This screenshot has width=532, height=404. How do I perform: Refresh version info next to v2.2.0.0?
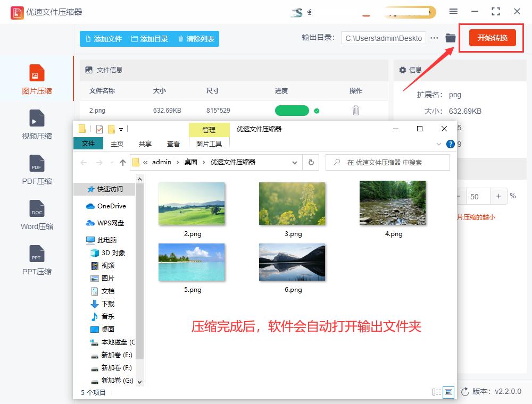pyautogui.click(x=465, y=392)
